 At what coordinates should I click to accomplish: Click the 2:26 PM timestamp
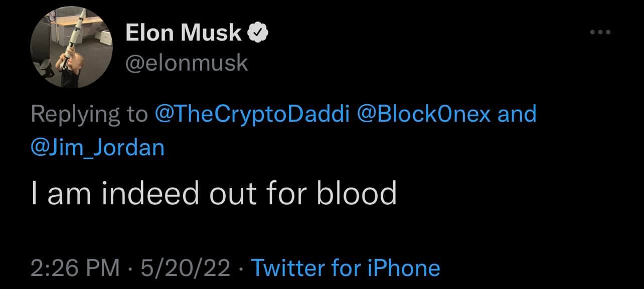click(76, 268)
